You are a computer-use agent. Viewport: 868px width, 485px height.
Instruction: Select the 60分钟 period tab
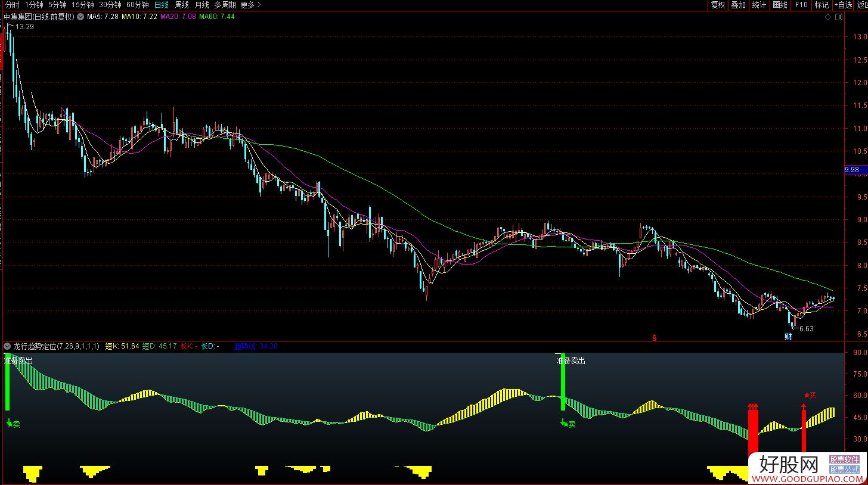point(138,5)
